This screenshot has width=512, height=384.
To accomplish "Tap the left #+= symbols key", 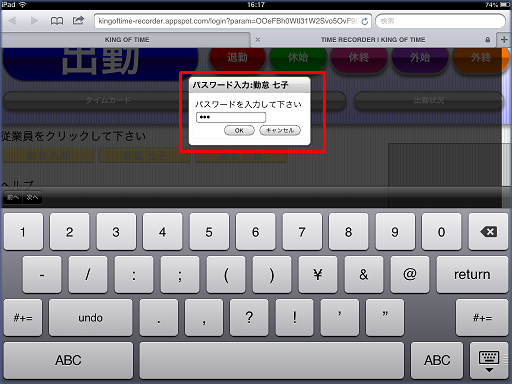I will tap(23, 318).
